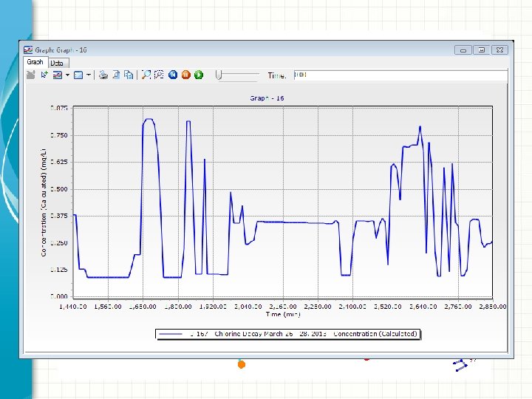This screenshot has width=532, height=399.
Task: Click the add element cursor-plus icon
Action: [44, 75]
